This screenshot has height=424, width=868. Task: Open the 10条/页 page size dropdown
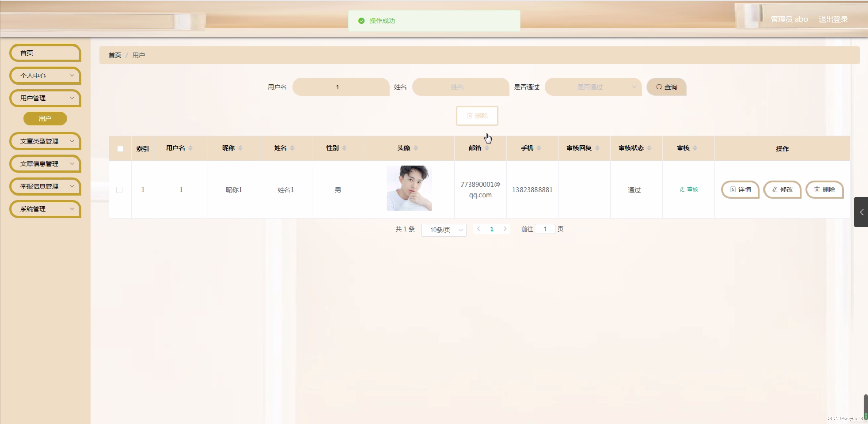click(x=444, y=230)
